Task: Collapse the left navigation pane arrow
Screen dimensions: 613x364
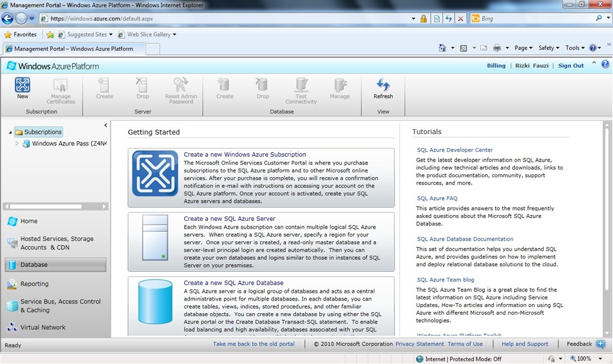Action: (105, 125)
